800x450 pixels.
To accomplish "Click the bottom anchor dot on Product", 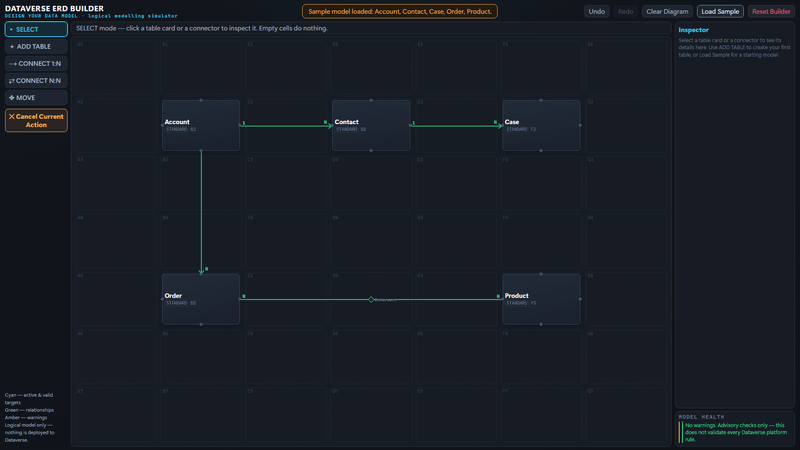I will pyautogui.click(x=541, y=324).
